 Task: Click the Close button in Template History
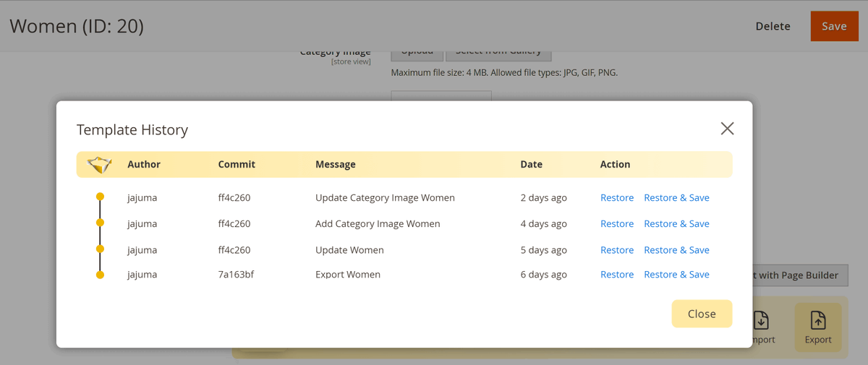point(702,314)
